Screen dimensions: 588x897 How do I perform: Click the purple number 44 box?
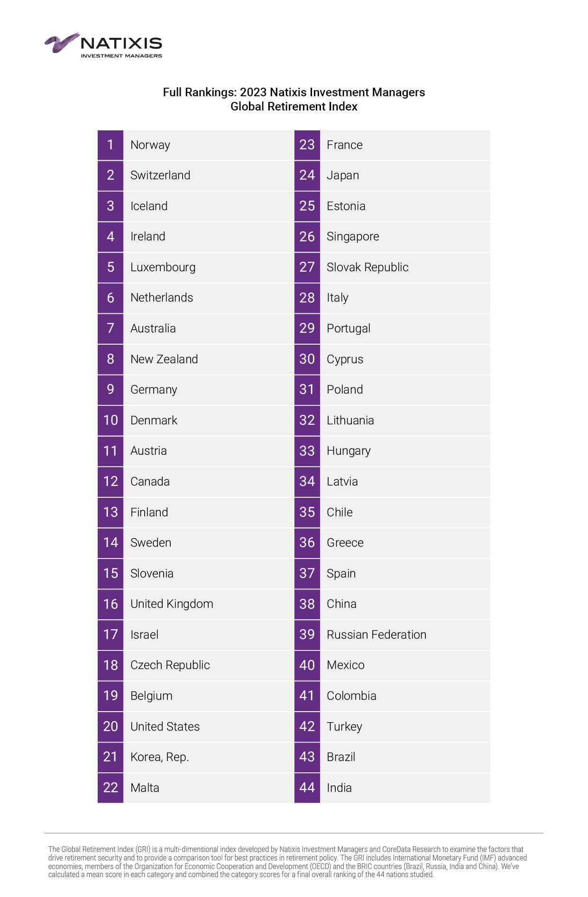(307, 787)
